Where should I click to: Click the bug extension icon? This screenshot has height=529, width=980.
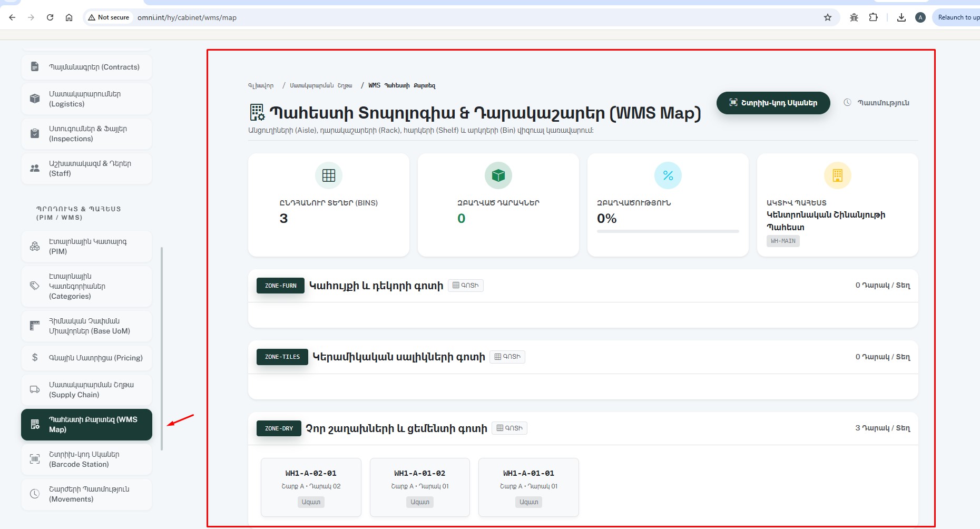pyautogui.click(x=854, y=17)
